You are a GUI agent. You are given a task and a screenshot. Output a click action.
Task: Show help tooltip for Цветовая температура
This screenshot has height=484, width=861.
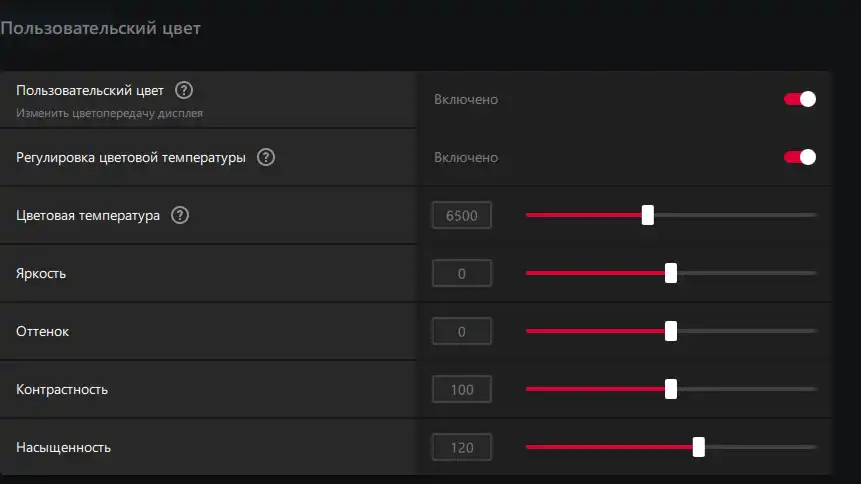pos(180,215)
